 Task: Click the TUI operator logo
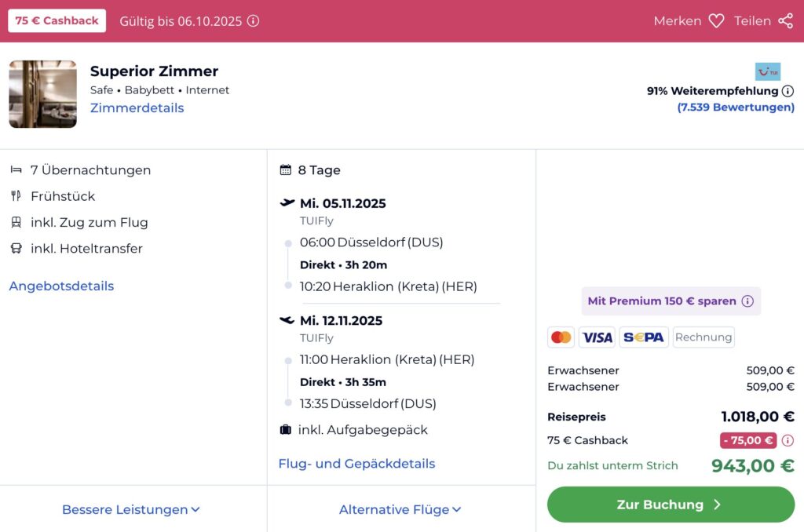pos(767,71)
